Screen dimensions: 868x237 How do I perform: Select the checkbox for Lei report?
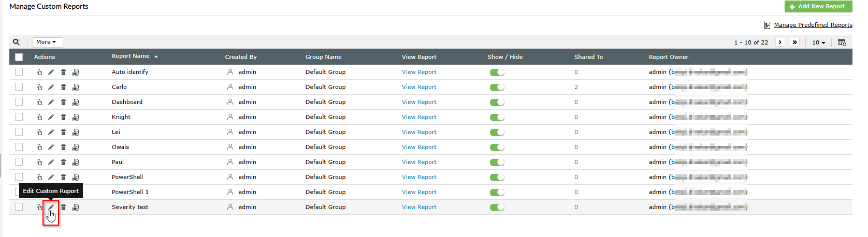point(19,132)
